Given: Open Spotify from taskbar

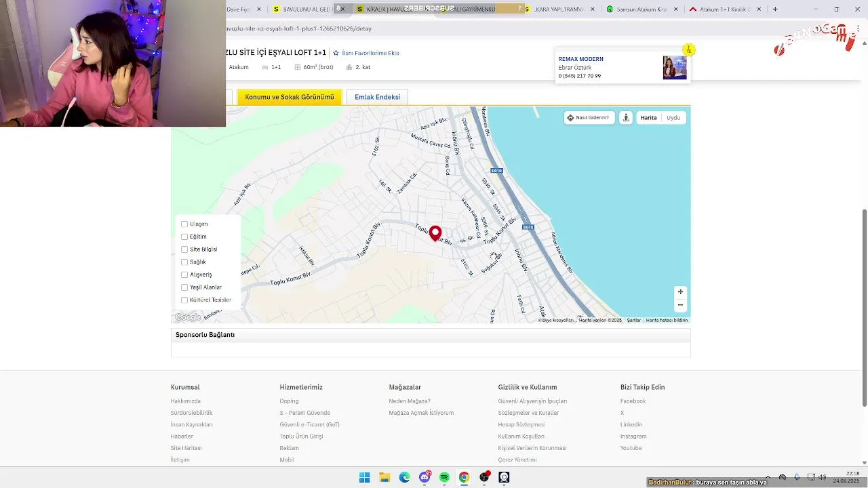Looking at the screenshot, I should tap(444, 477).
